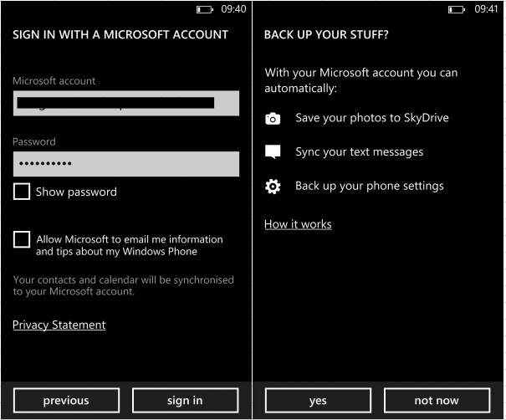
Task: Click the gear icon for phone settings backup
Action: point(273,187)
